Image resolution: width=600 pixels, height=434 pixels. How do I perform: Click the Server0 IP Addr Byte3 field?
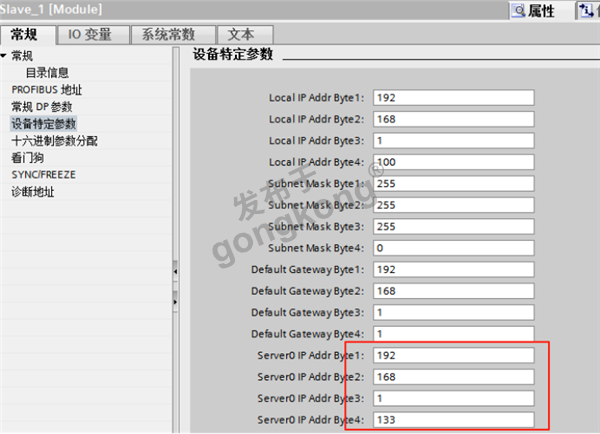coord(453,398)
